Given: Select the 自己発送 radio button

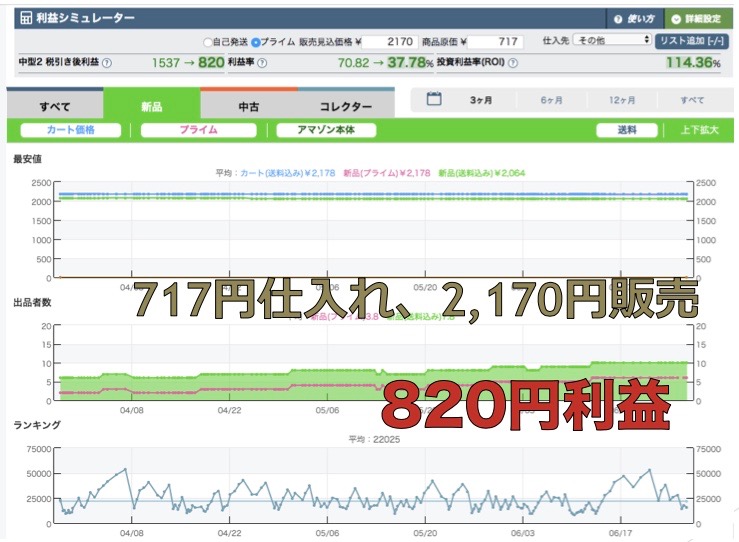Looking at the screenshot, I should [208, 42].
